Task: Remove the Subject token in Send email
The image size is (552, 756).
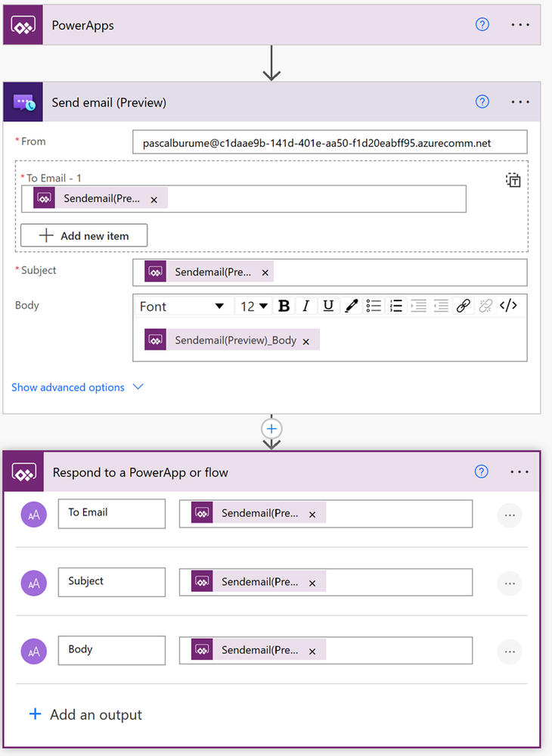Action: [x=265, y=273]
